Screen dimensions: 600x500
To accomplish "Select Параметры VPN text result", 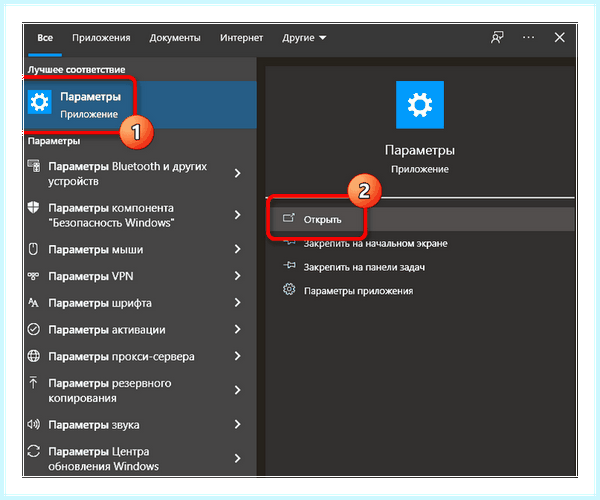I will pyautogui.click(x=91, y=276).
